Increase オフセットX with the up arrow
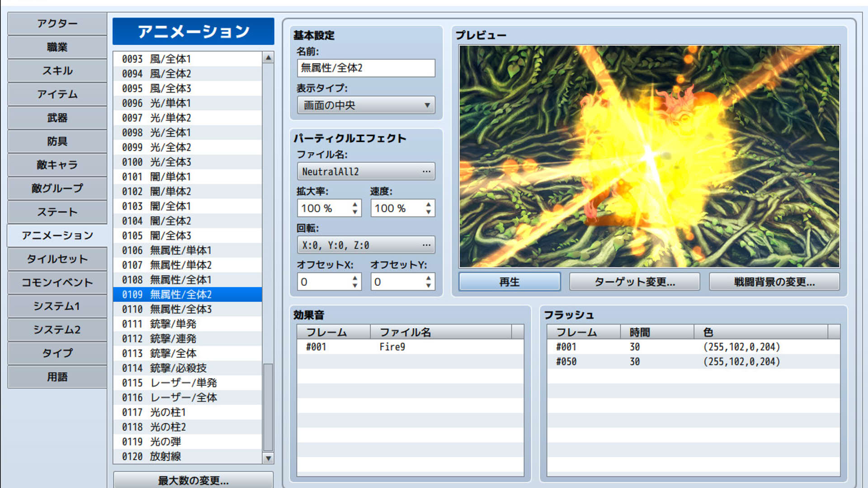Screen dimensions: 868x488 click(355, 278)
